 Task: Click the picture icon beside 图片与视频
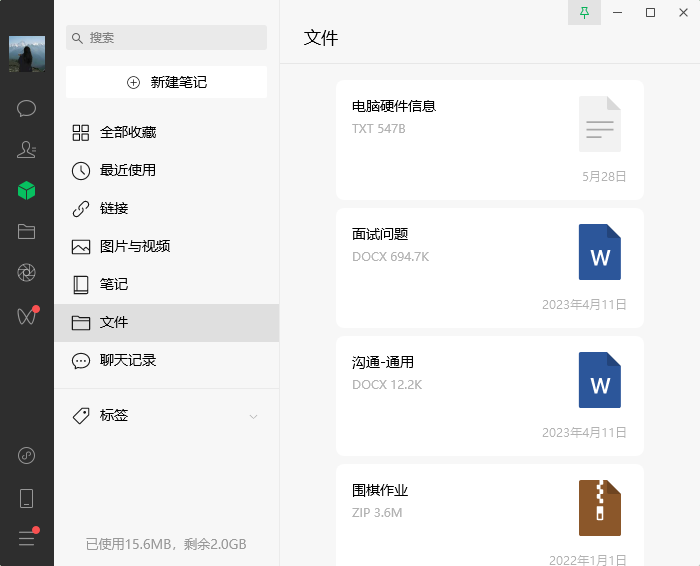[81, 247]
